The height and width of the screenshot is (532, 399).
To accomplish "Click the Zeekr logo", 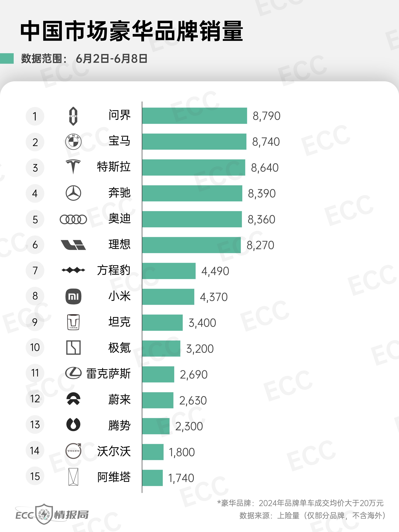I will pyautogui.click(x=73, y=347).
